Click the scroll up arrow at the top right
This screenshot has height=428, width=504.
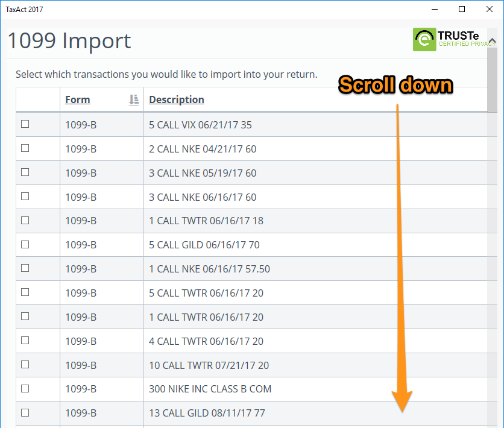pos(493,42)
